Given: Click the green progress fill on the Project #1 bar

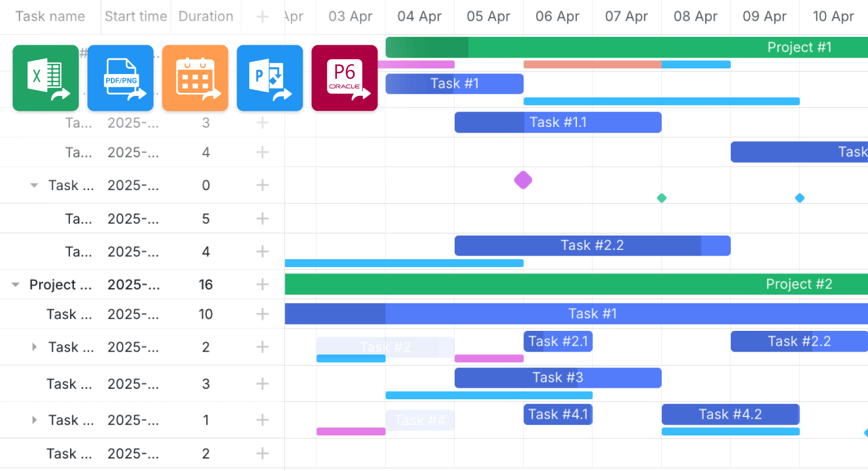Looking at the screenshot, I should pos(427,47).
